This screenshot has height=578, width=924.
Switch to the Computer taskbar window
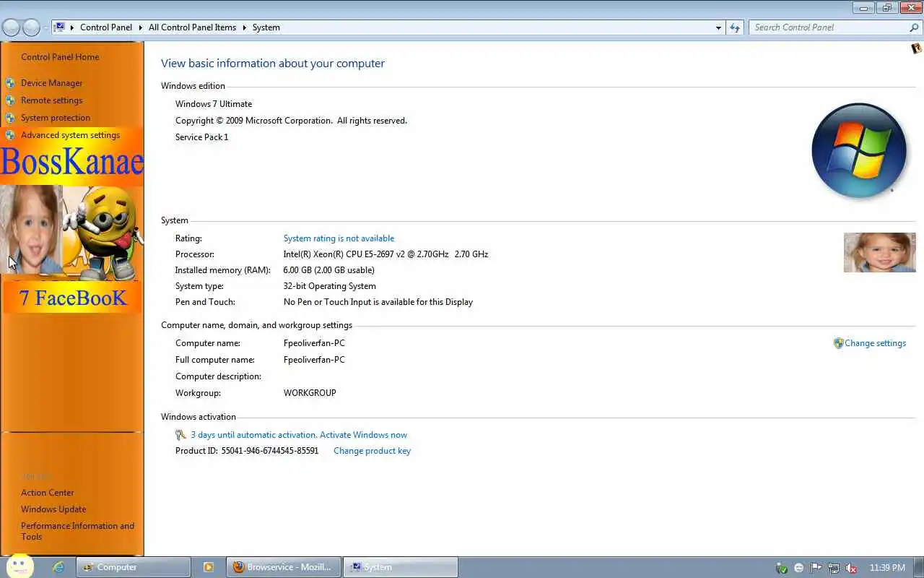(x=134, y=567)
